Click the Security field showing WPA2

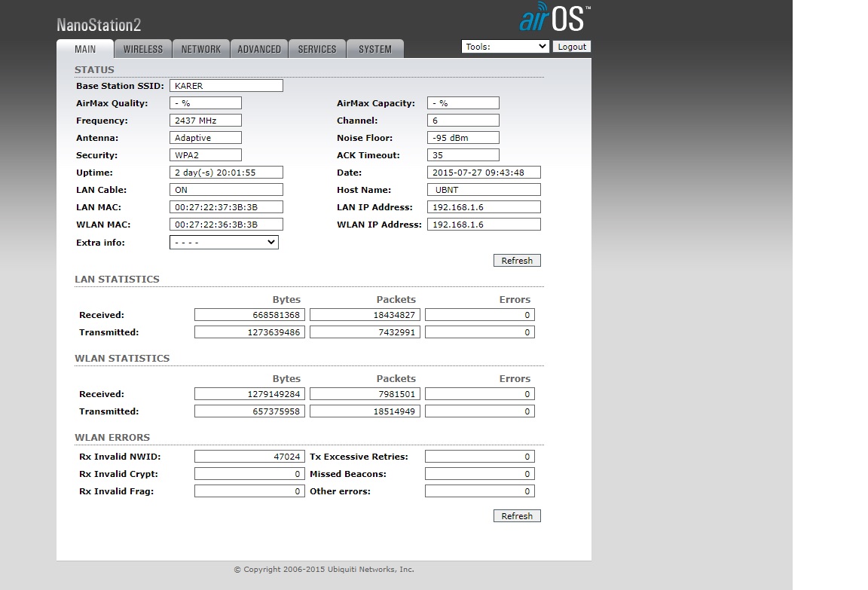(206, 155)
